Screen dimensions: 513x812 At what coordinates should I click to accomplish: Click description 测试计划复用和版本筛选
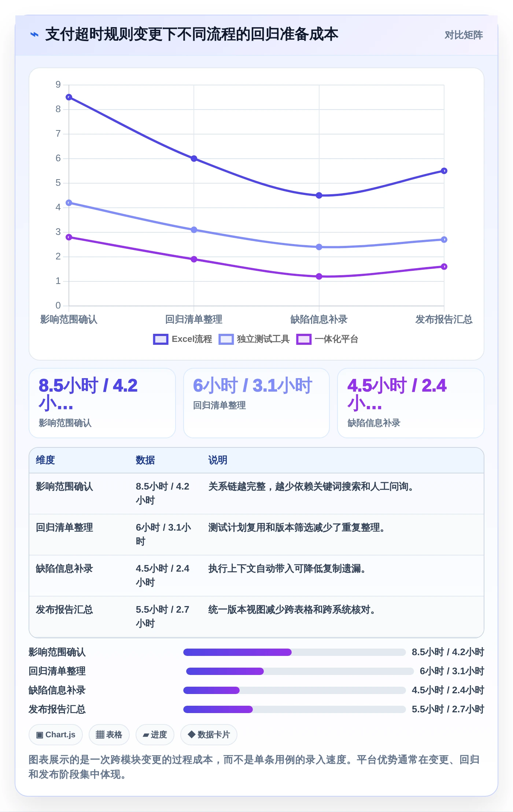(x=296, y=528)
